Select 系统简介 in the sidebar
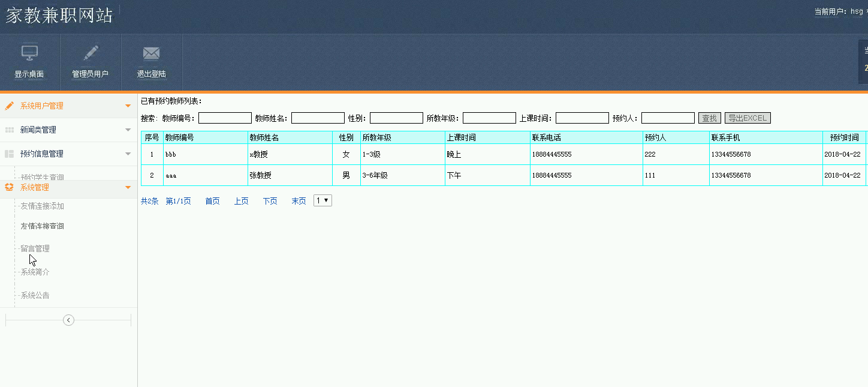This screenshot has width=868, height=387. pyautogui.click(x=35, y=272)
